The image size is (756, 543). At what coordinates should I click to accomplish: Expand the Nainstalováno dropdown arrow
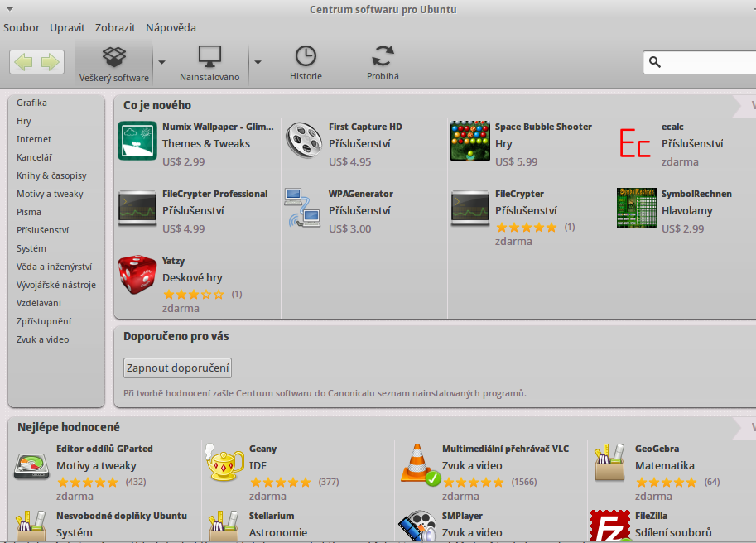coord(258,62)
